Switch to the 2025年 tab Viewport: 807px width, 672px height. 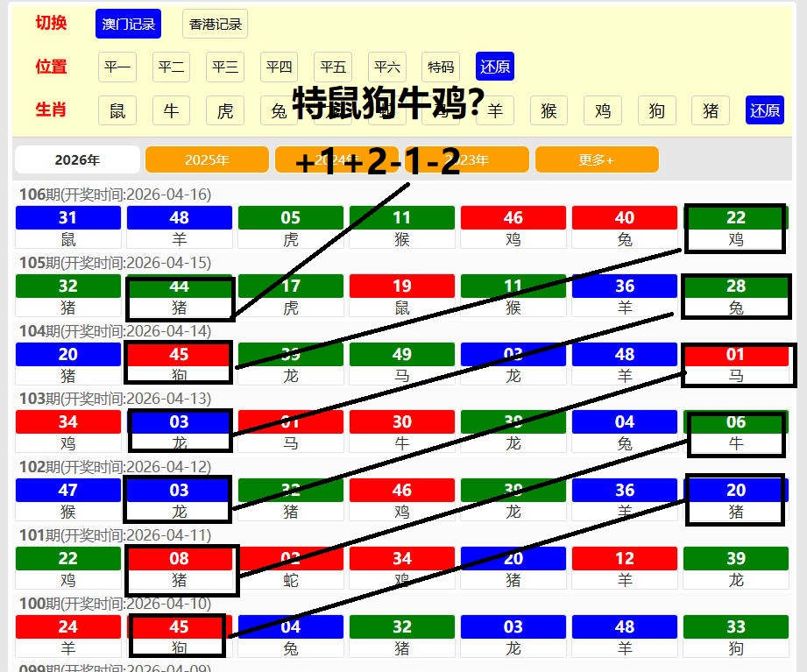[207, 159]
